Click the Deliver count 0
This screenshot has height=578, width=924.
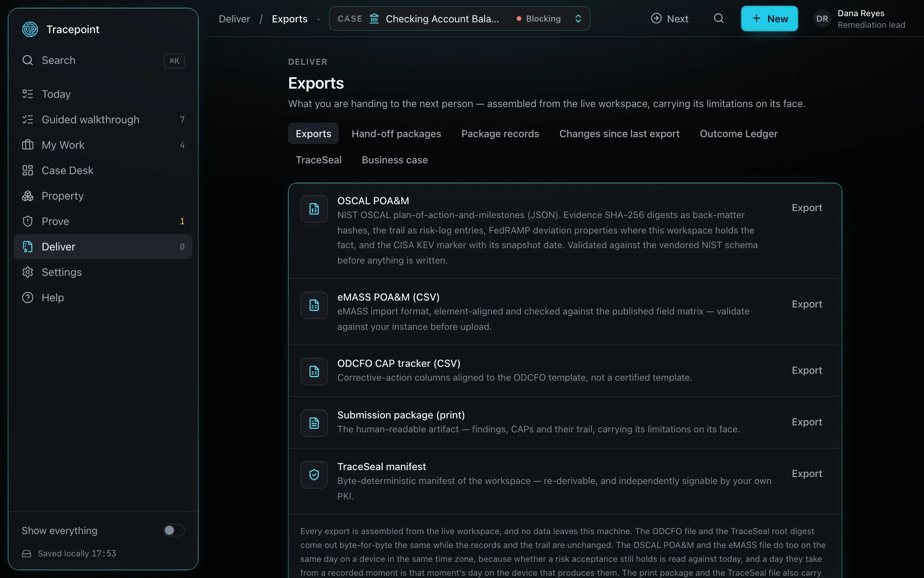point(182,247)
